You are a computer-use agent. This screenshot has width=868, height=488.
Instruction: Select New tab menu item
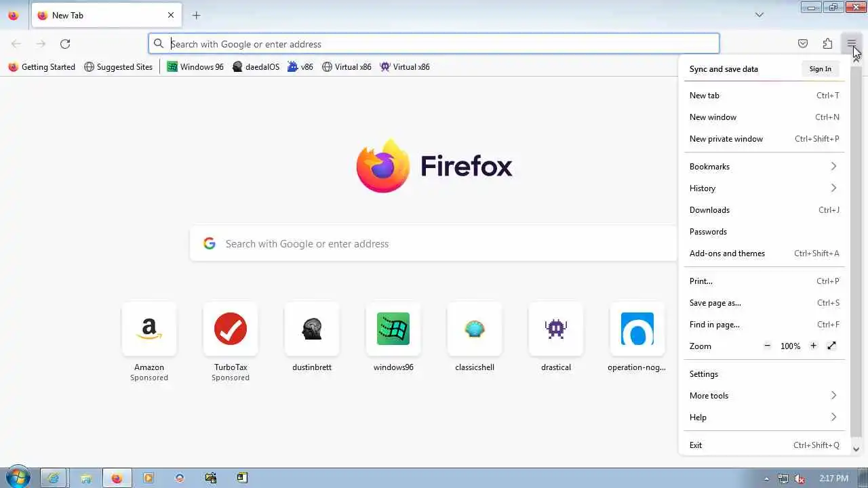764,96
